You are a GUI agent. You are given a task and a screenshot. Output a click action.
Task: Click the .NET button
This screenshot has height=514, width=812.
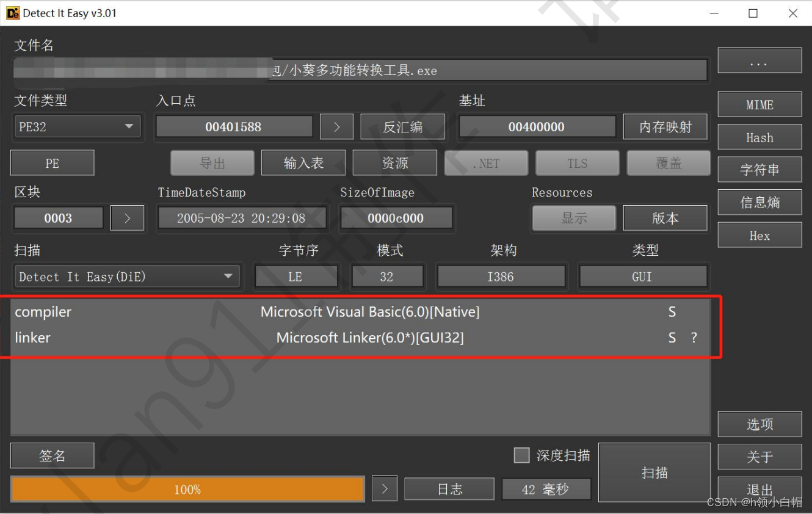[486, 163]
